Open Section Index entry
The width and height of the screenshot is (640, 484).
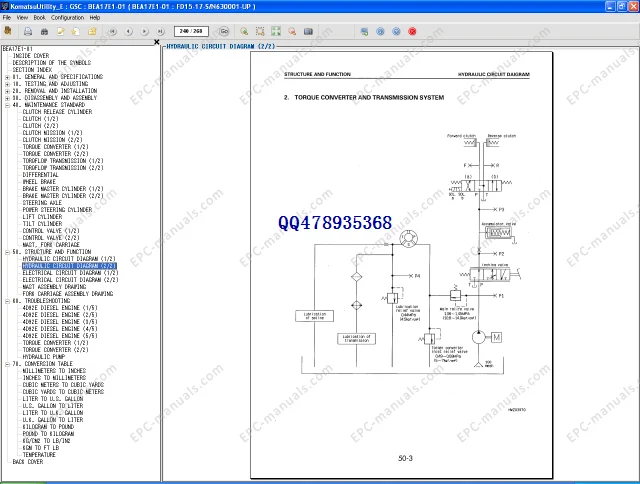point(32,70)
